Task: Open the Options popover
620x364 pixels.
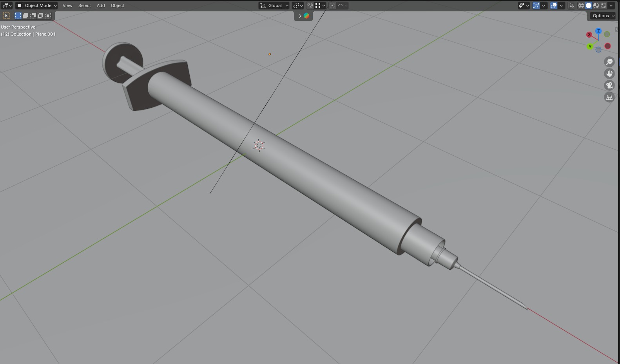Action: (603, 16)
